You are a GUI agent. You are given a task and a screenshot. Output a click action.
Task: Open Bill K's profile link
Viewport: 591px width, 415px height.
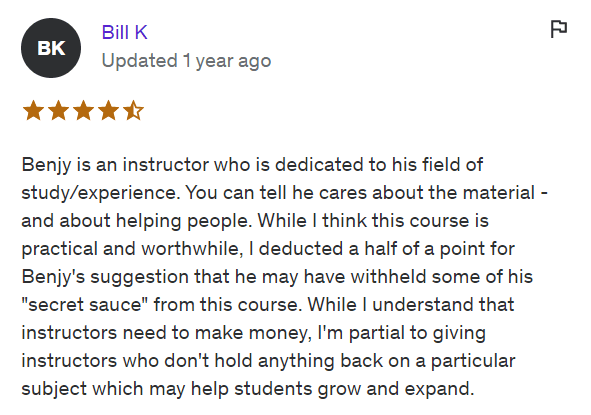tap(124, 32)
